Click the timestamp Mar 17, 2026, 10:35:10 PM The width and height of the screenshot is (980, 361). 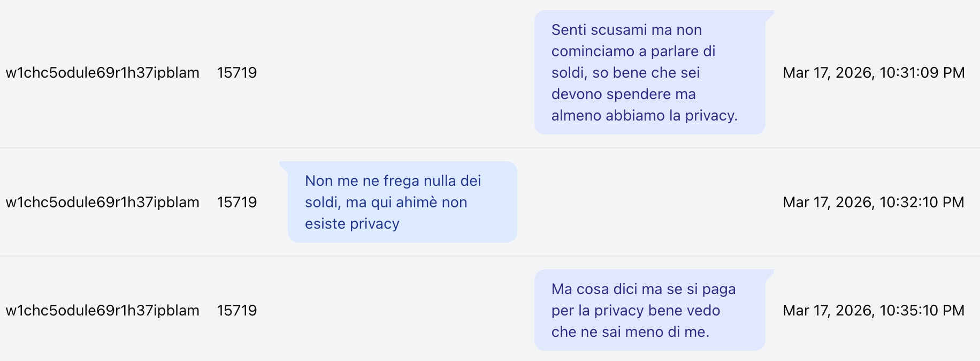pyautogui.click(x=874, y=311)
